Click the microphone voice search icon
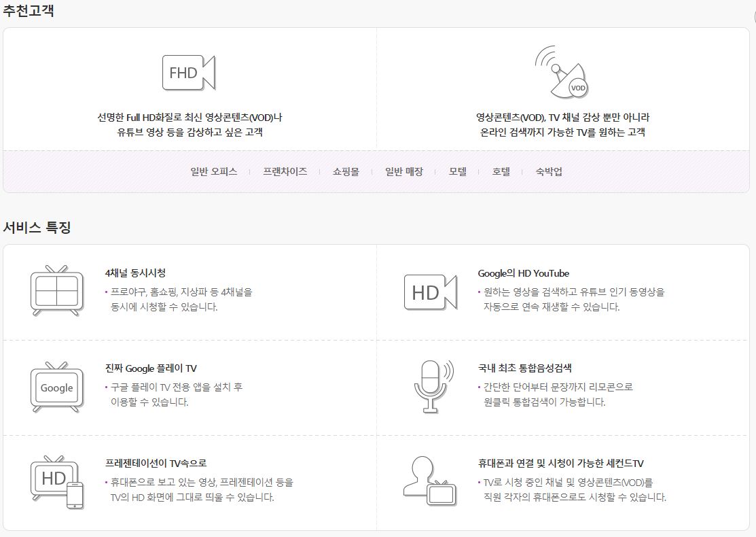Screen dimensions: 756x537 tap(434, 386)
